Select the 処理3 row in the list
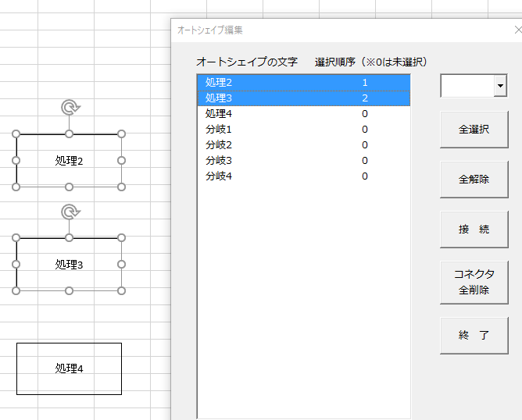Viewport: 522px width, 420px height. (304, 98)
